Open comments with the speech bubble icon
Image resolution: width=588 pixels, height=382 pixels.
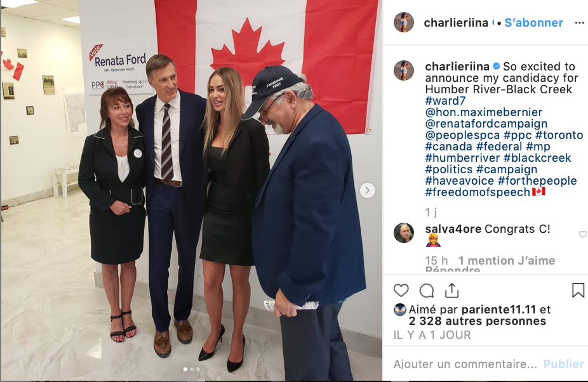426,291
